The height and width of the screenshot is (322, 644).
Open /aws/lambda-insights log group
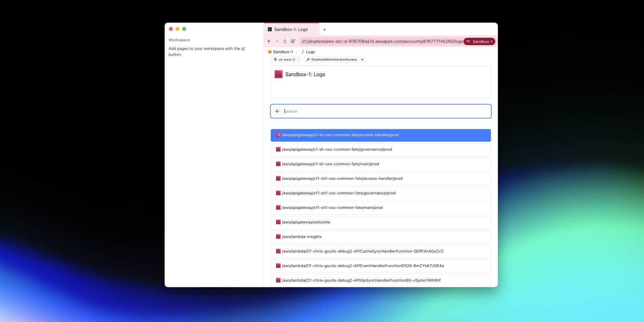tap(381, 237)
